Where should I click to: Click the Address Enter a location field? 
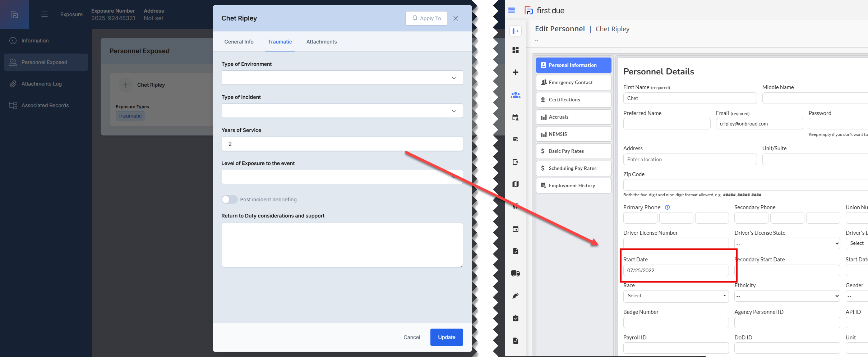click(x=690, y=159)
